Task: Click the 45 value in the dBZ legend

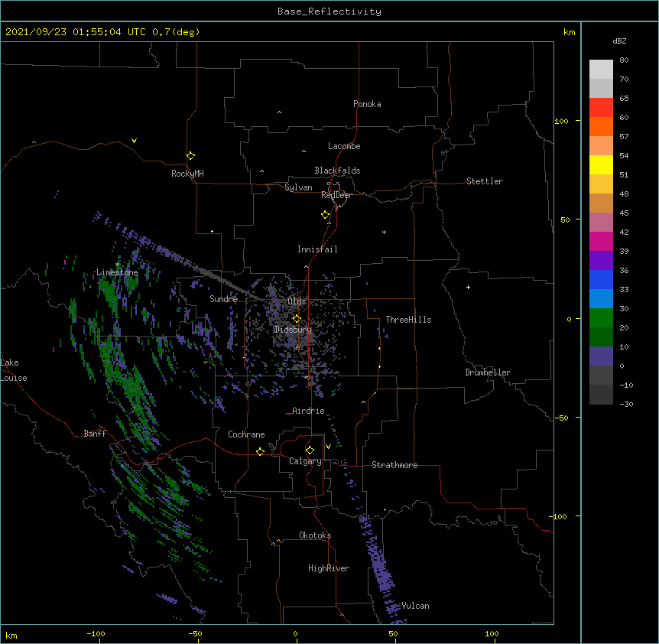Action: (x=624, y=213)
